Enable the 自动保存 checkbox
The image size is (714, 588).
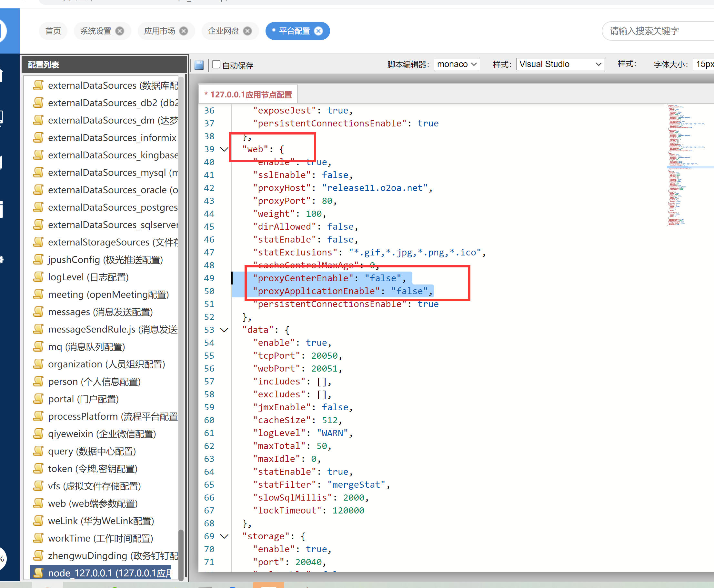point(216,65)
